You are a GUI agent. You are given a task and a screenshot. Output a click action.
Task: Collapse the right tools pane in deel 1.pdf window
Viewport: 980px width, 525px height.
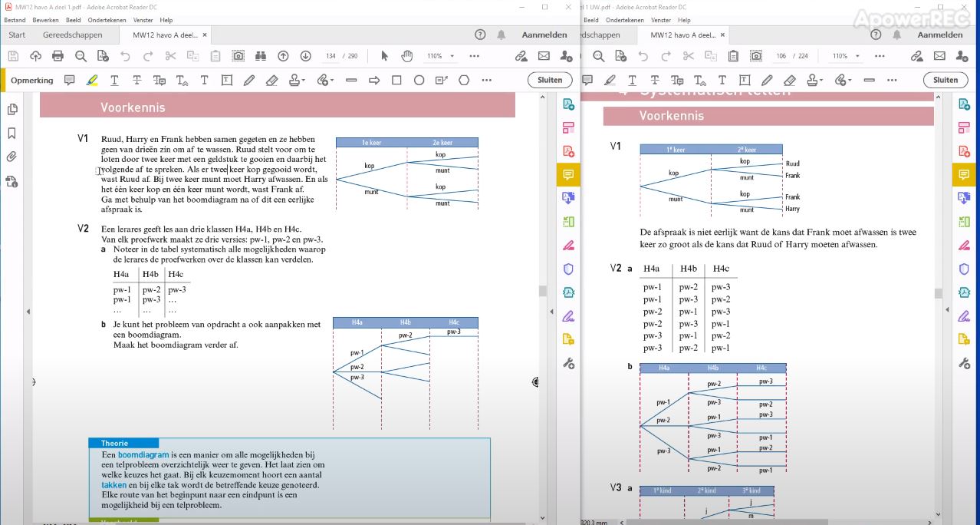(552, 311)
